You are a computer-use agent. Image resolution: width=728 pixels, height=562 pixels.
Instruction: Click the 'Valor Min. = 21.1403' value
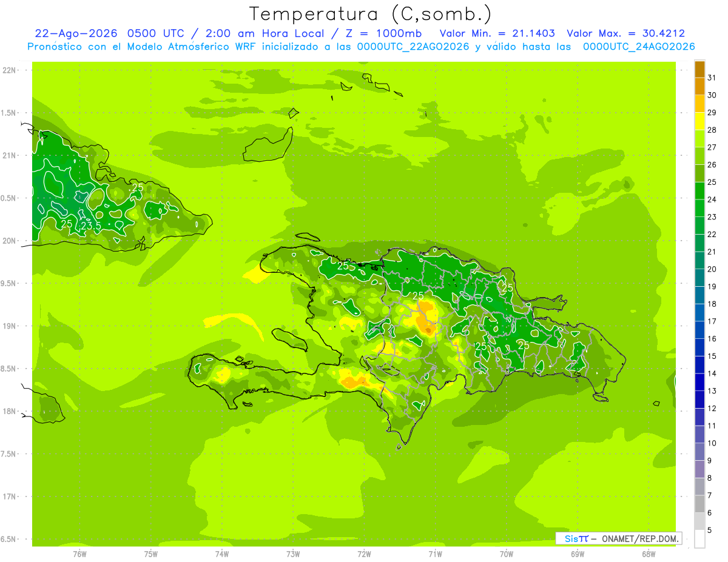(x=496, y=33)
